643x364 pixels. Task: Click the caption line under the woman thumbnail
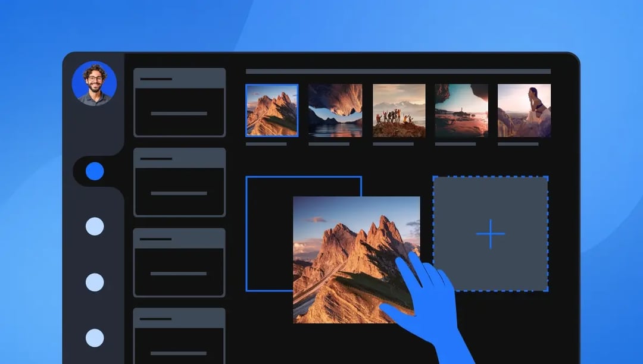tap(518, 144)
